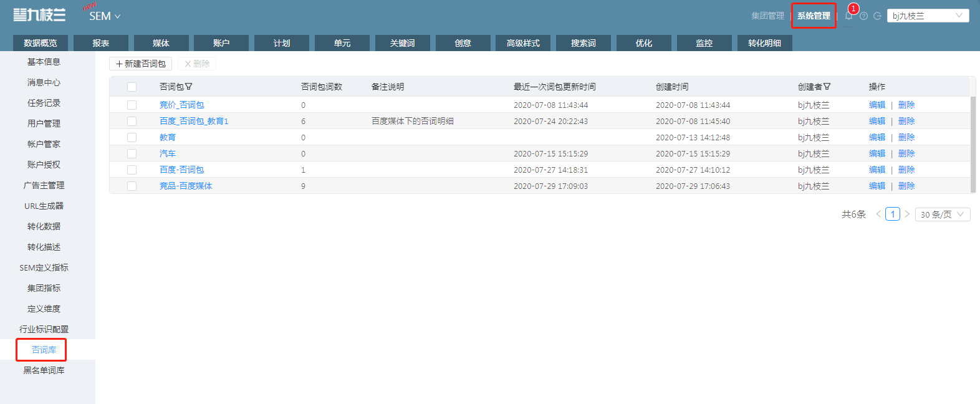
Task: Open the filter icon beside 创建者 header
Action: pos(827,87)
